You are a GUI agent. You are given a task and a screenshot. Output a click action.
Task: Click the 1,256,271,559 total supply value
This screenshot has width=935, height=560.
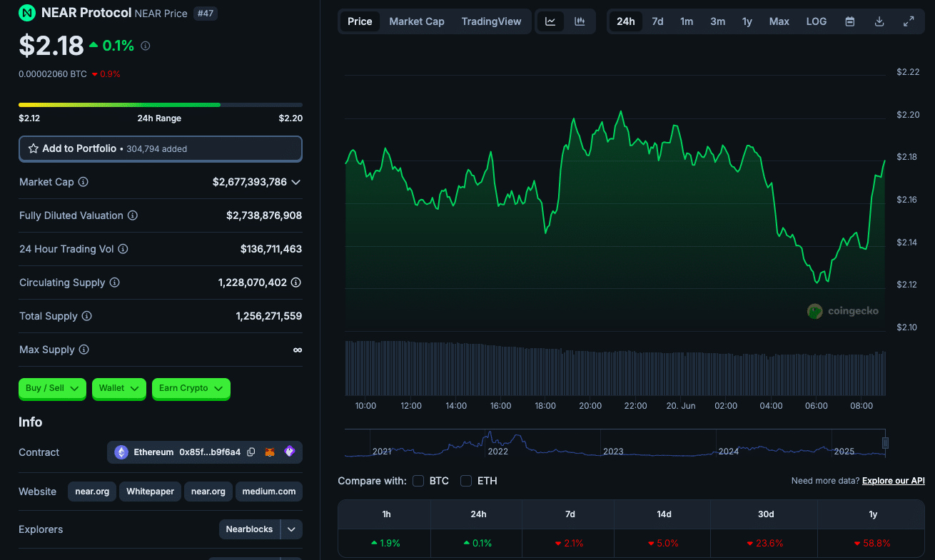pyautogui.click(x=269, y=316)
